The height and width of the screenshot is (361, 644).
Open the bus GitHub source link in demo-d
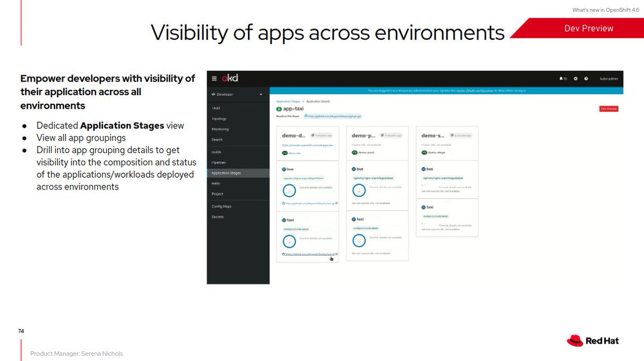(310, 204)
